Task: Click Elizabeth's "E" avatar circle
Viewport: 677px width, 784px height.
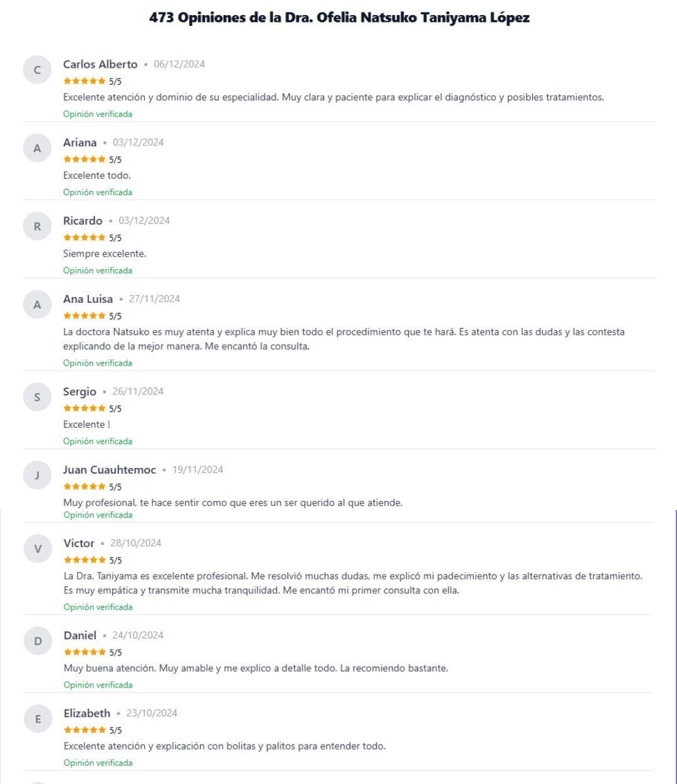Action: pyautogui.click(x=38, y=719)
